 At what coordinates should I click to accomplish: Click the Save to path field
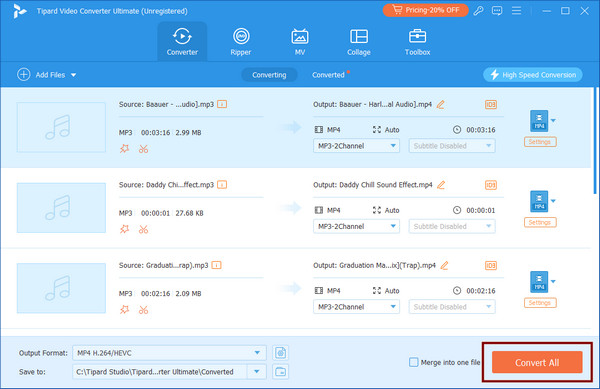click(x=160, y=371)
